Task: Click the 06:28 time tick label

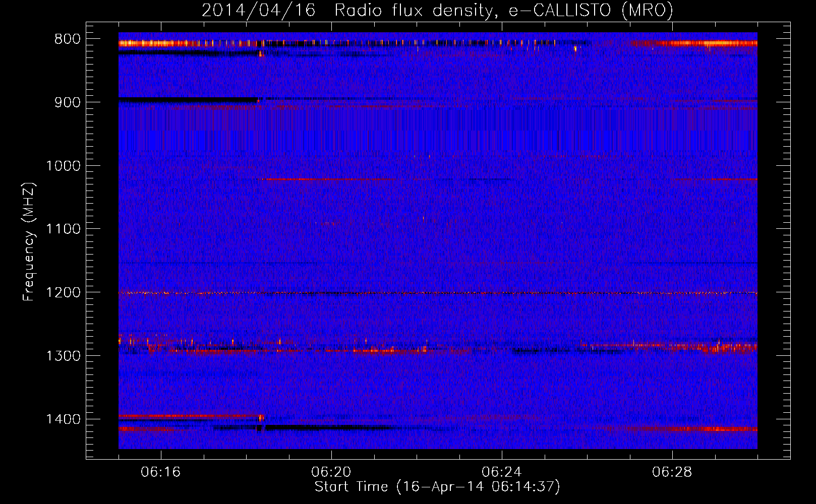Action: click(x=672, y=472)
